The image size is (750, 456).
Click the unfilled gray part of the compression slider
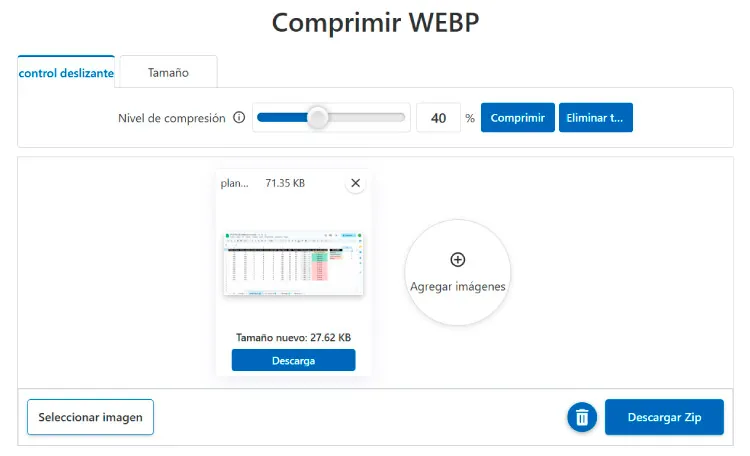[x=367, y=117]
